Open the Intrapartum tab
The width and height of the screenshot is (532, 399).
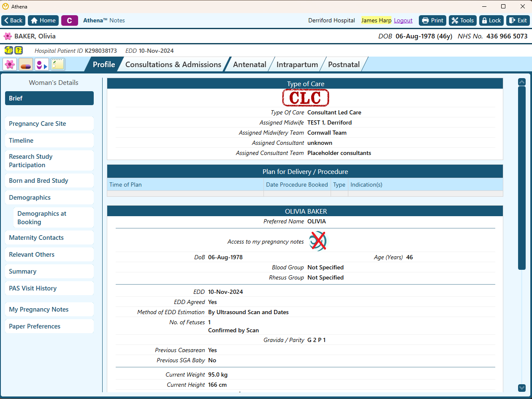click(297, 65)
